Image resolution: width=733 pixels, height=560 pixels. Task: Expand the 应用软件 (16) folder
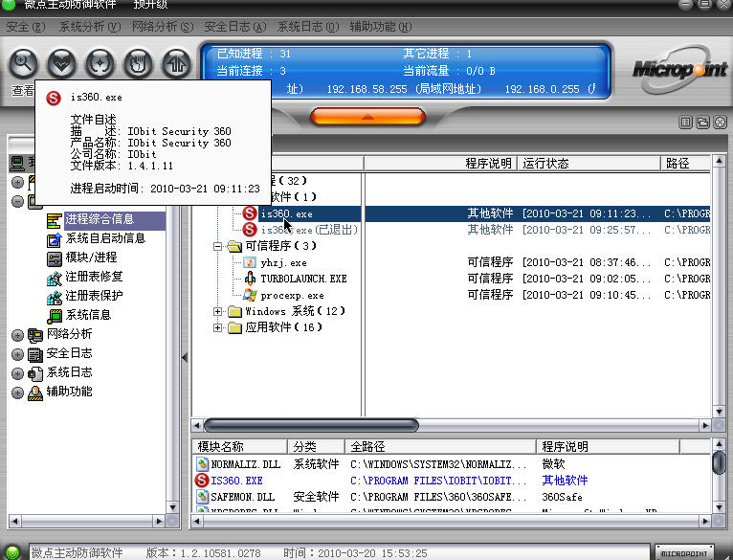click(x=217, y=327)
